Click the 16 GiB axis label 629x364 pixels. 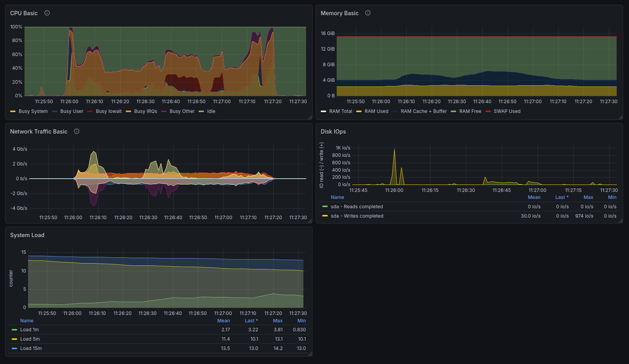coord(328,33)
